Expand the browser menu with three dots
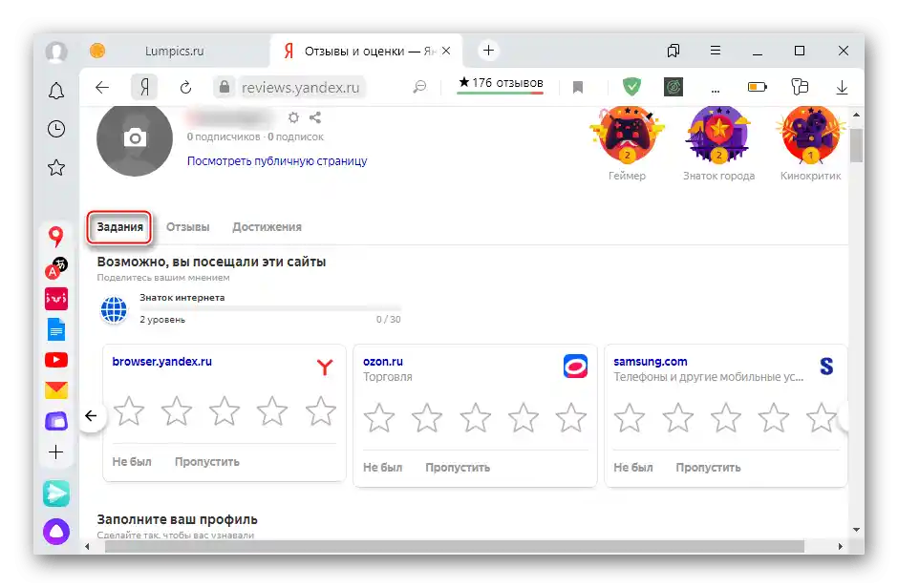Screen dimensions: 898x588 tap(716, 50)
